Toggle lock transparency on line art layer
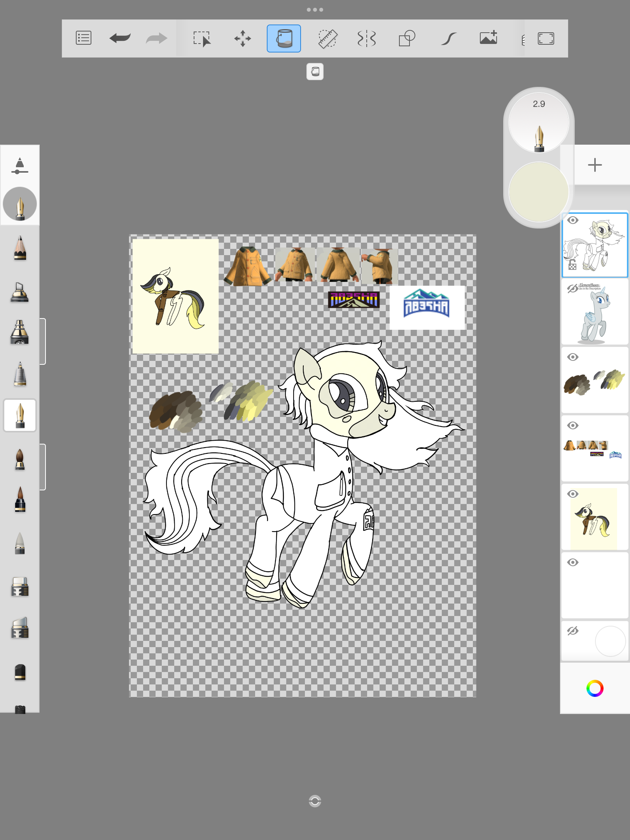The image size is (630, 840). click(572, 264)
